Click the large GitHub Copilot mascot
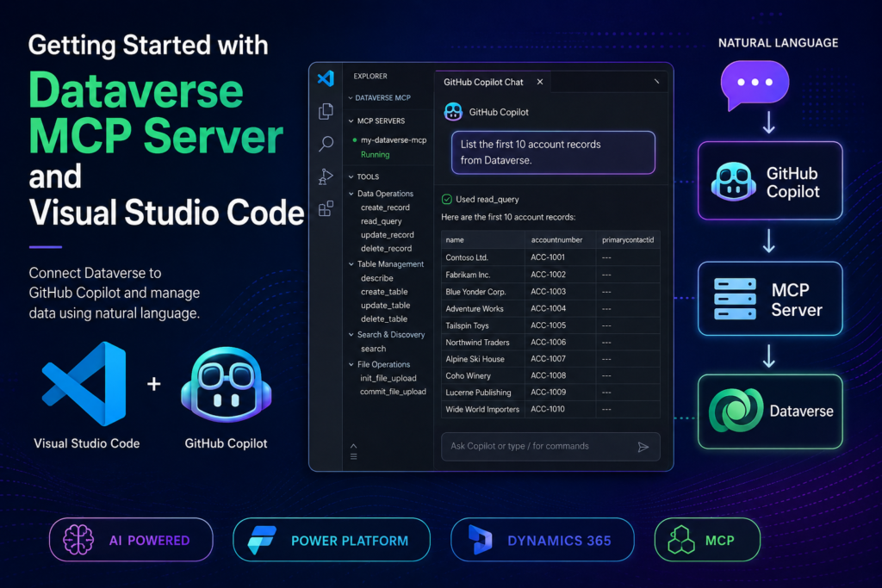This screenshot has width=882, height=588. (x=227, y=385)
